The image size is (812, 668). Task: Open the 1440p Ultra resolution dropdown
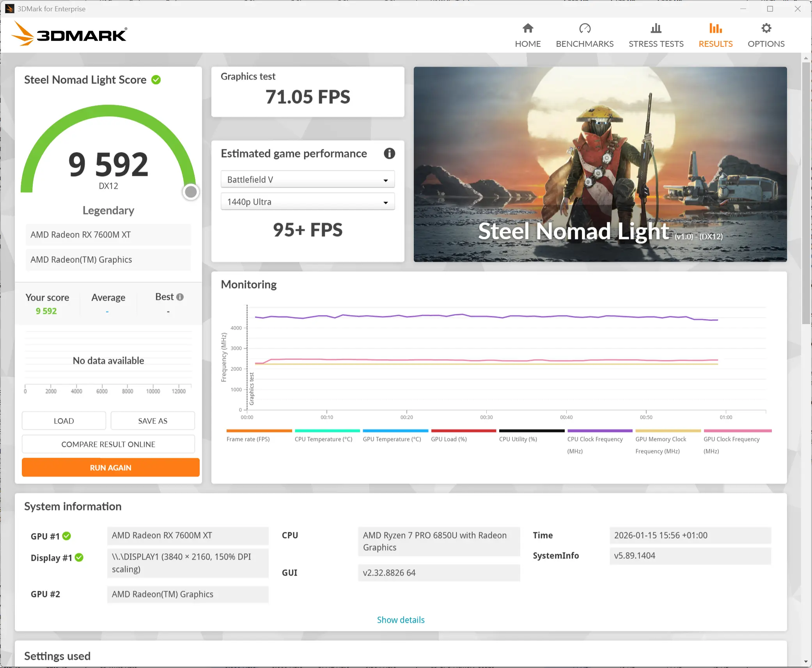[307, 202]
